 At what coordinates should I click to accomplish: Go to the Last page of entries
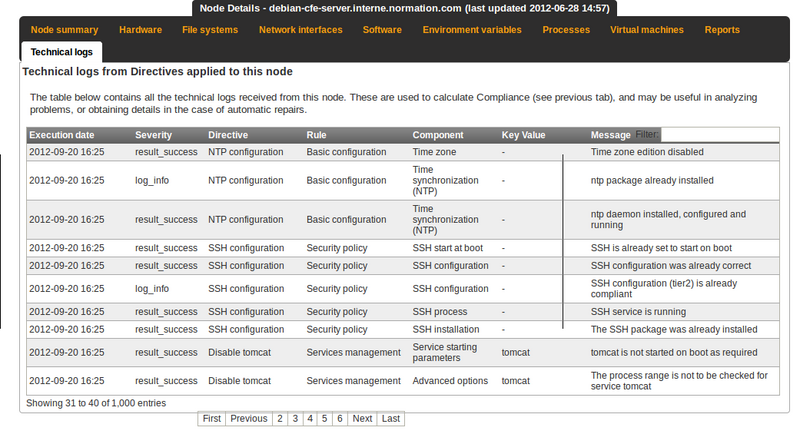point(391,419)
